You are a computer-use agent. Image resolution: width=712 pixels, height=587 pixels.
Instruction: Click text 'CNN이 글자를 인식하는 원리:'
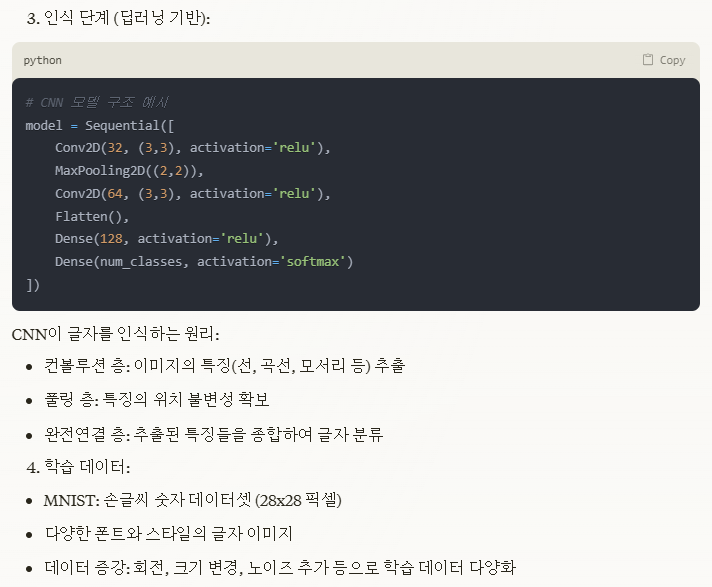click(x=115, y=335)
